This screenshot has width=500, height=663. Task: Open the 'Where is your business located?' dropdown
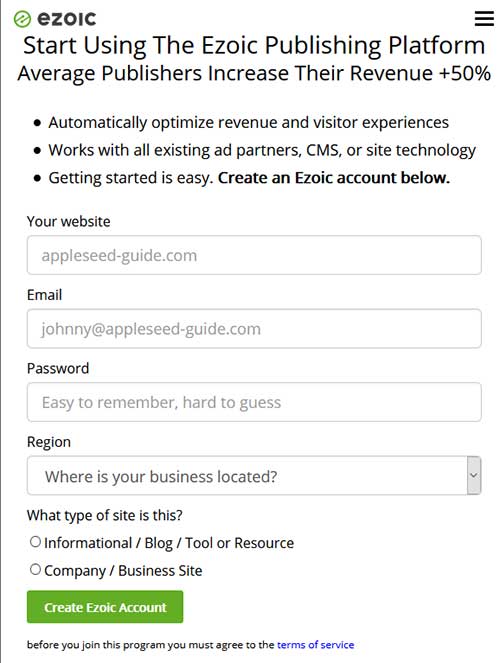coord(254,476)
